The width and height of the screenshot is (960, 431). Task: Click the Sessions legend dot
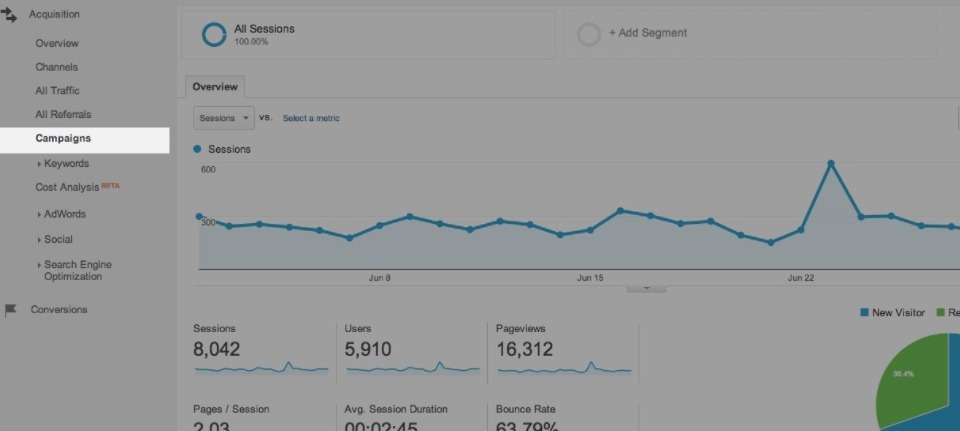[x=197, y=149]
